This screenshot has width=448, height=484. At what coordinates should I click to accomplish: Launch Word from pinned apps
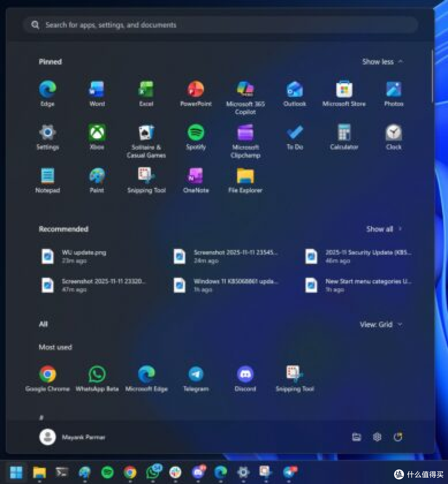[97, 93]
